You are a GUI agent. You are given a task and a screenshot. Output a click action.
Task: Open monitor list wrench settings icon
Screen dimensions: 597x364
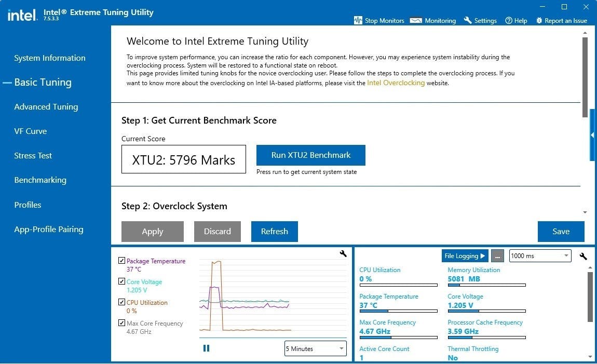583,256
